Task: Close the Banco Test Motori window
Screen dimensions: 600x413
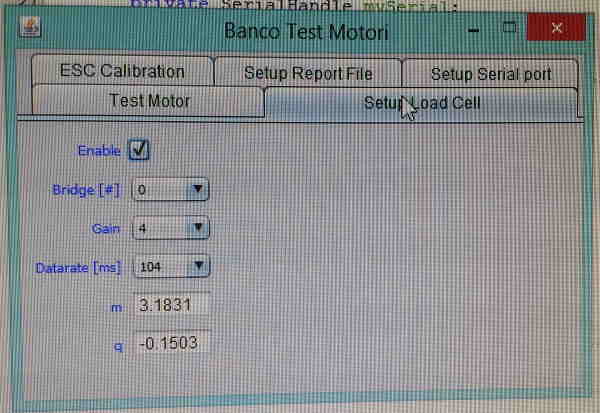Action: (x=556, y=28)
